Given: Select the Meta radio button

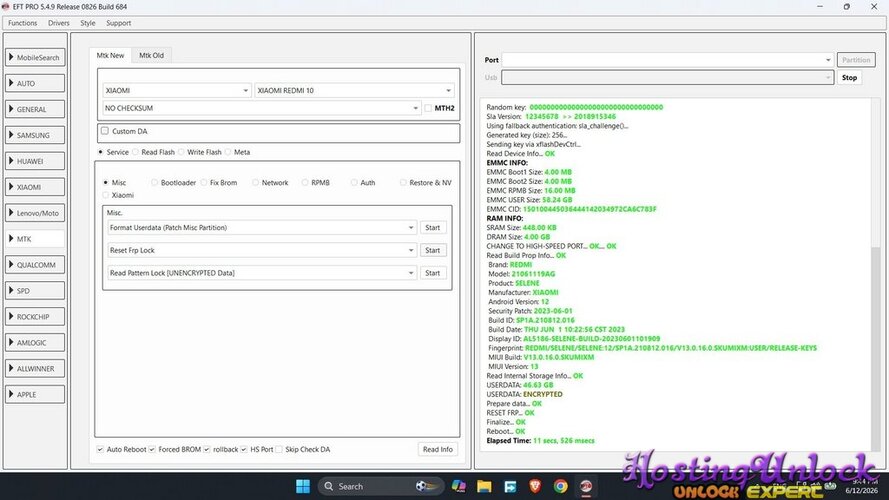Looking at the screenshot, I should [x=228, y=152].
